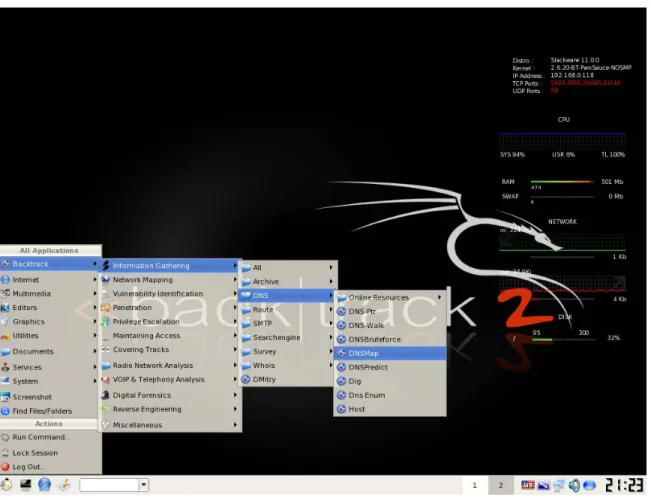The image size is (651, 500).
Task: Click the DNS-Ptr tool icon
Action: 341,311
